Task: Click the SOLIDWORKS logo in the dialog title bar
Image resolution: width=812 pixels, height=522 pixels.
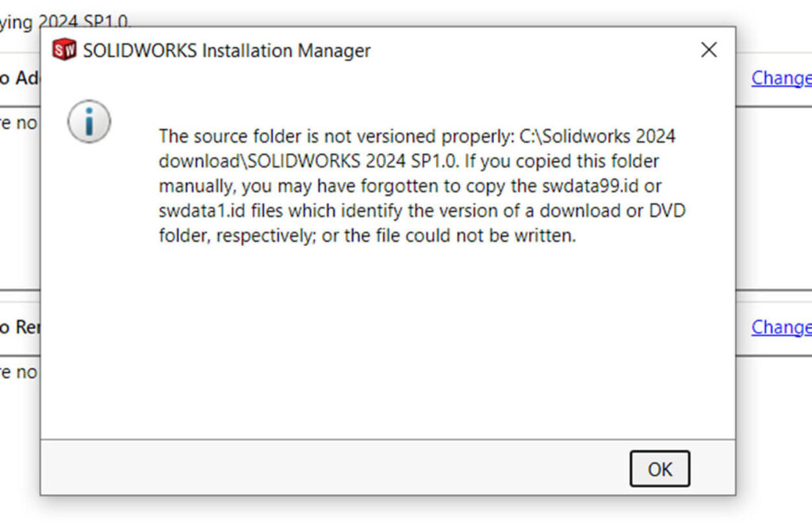Action: click(x=63, y=49)
